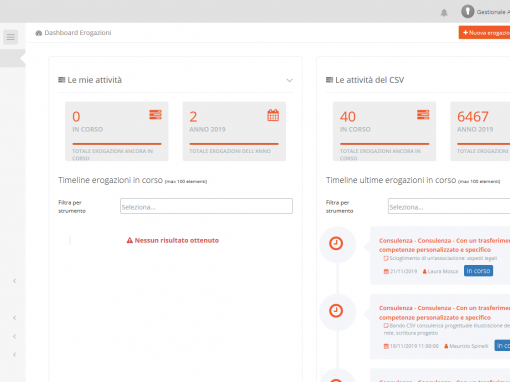Click the note icon before Scioglimento di un'associazione
510x382 pixels.
[x=386, y=258]
